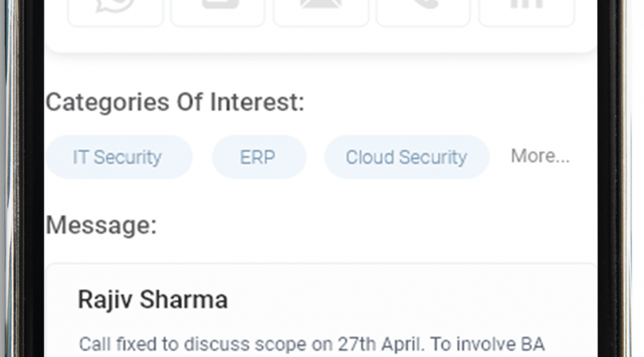Open Rajiv Sharma's message card

(x=321, y=311)
